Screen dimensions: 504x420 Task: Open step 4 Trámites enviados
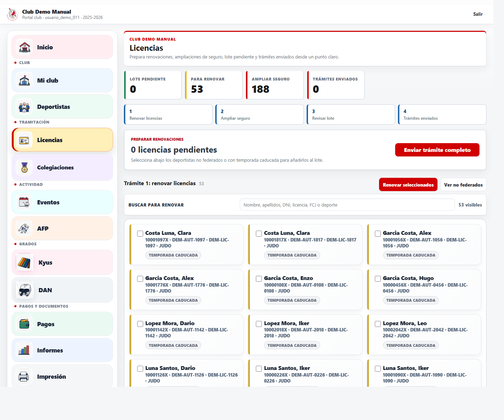(x=442, y=114)
